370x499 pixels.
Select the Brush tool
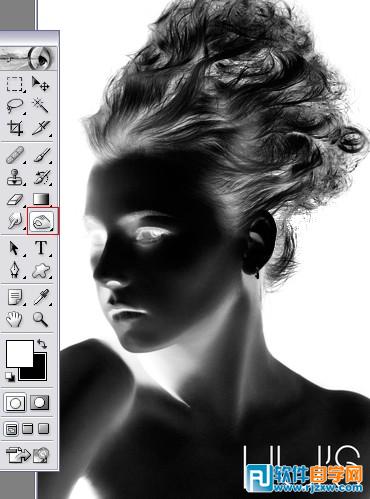(42, 155)
